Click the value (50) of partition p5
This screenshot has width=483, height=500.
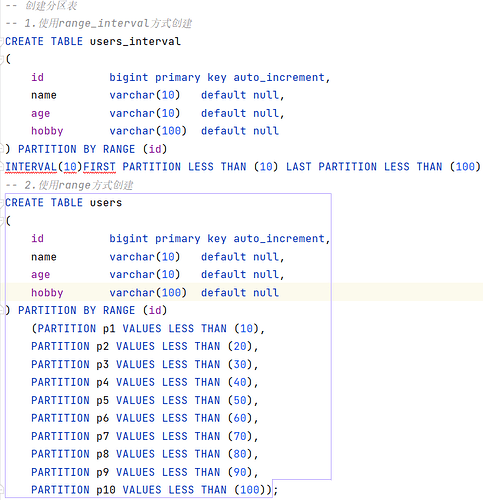coord(240,401)
